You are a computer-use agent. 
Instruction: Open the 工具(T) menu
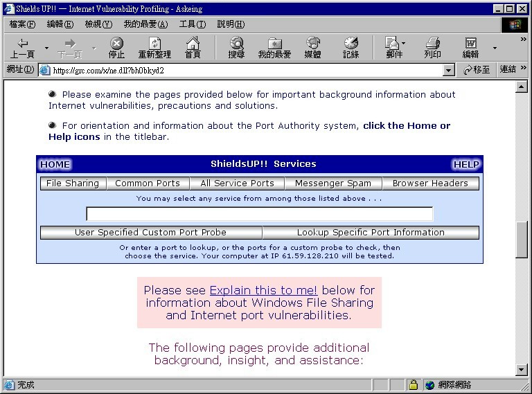click(193, 24)
